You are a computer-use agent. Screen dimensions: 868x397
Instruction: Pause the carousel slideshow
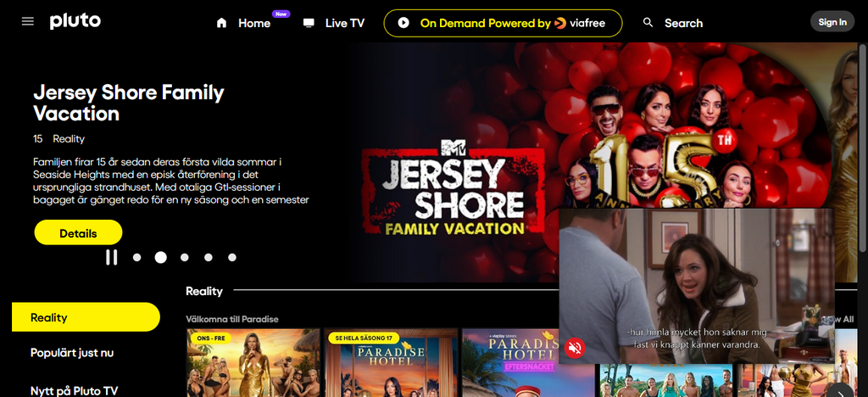pos(111,258)
